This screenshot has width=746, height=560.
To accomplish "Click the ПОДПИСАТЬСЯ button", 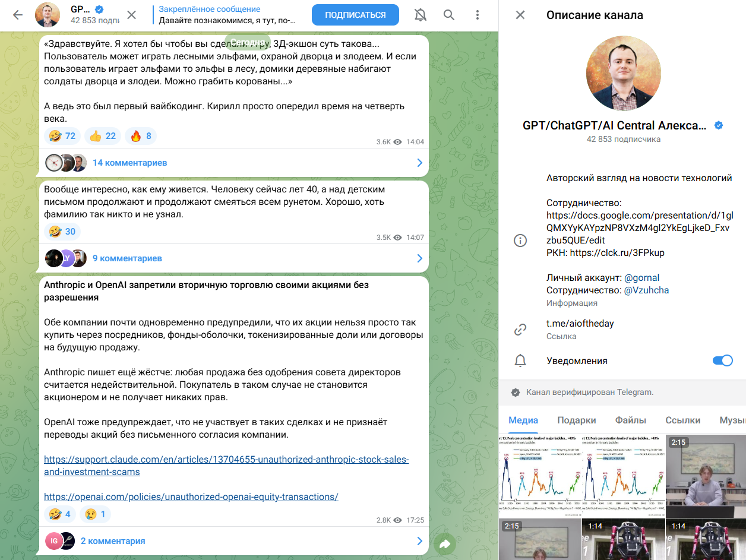I will coord(355,15).
